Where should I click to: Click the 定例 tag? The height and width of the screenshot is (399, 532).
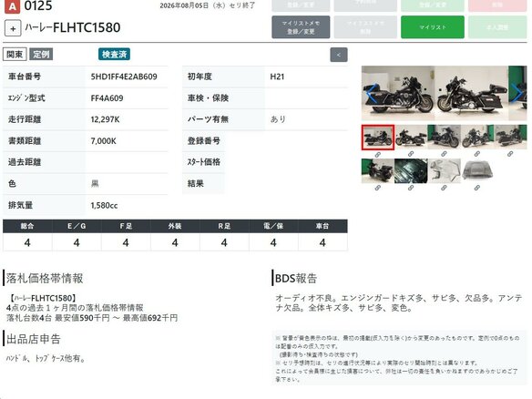pos(41,55)
